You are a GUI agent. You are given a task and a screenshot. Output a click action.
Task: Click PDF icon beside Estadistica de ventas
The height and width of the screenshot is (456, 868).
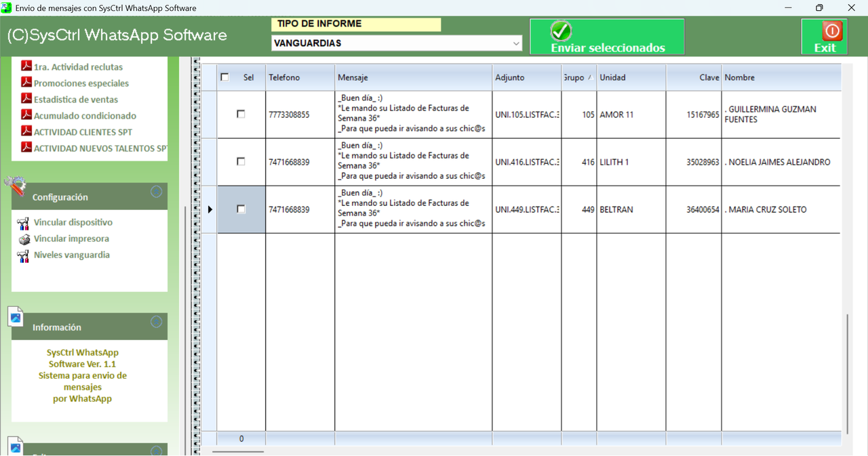tap(26, 99)
